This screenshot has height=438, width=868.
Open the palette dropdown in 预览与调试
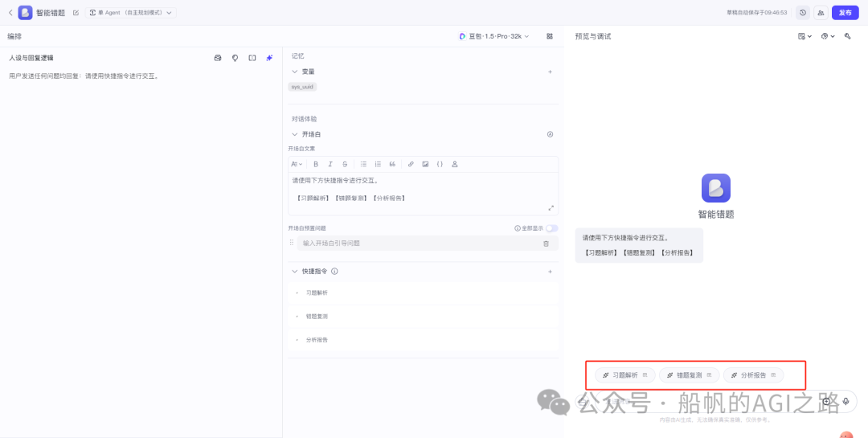[828, 36]
